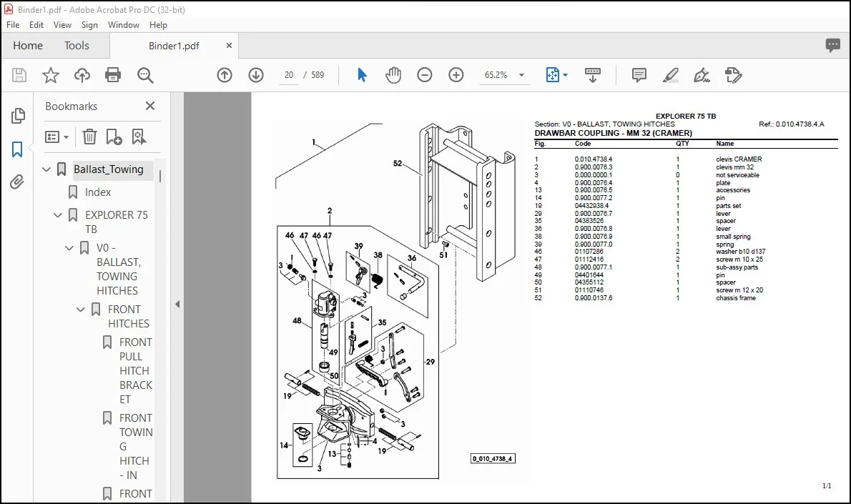Print the document with printer icon
The image size is (851, 504).
tap(113, 75)
